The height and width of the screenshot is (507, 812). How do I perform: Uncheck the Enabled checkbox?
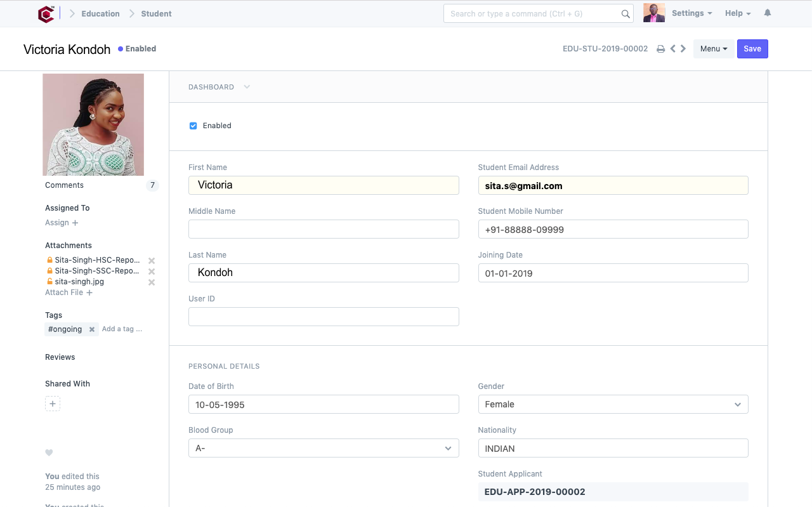coord(193,126)
